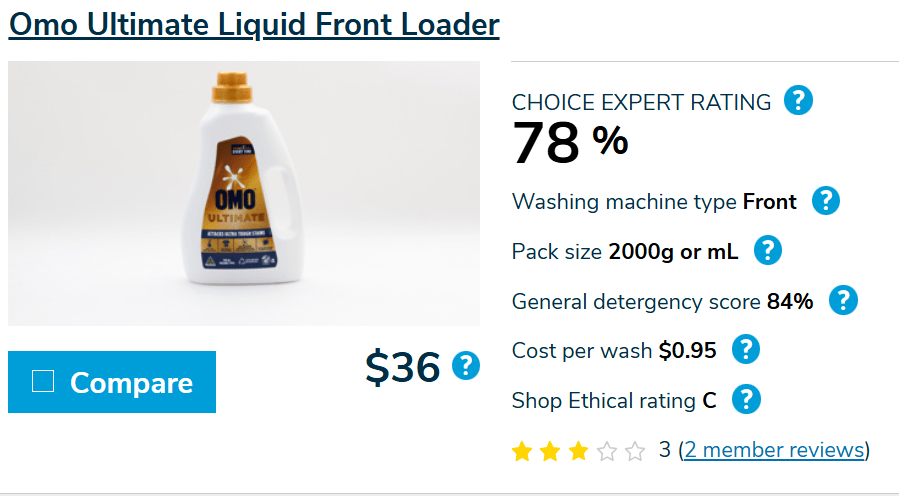Open the 2 member reviews link
Viewport: 899px width, 496px height.
coord(774,450)
